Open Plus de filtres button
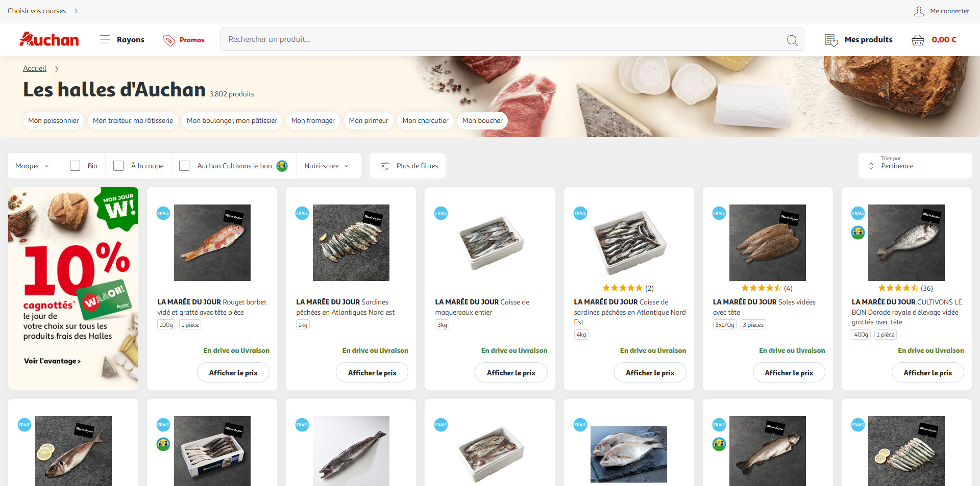This screenshot has height=486, width=980. (407, 166)
